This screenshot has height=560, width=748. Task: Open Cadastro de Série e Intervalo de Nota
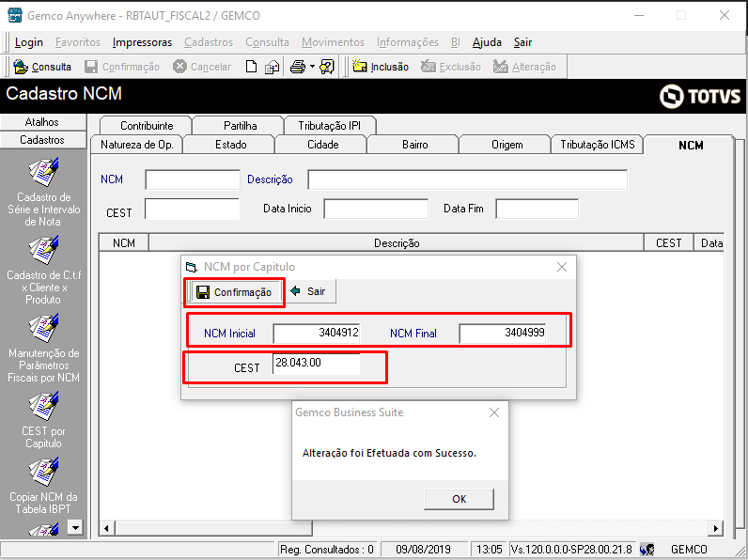[43, 192]
